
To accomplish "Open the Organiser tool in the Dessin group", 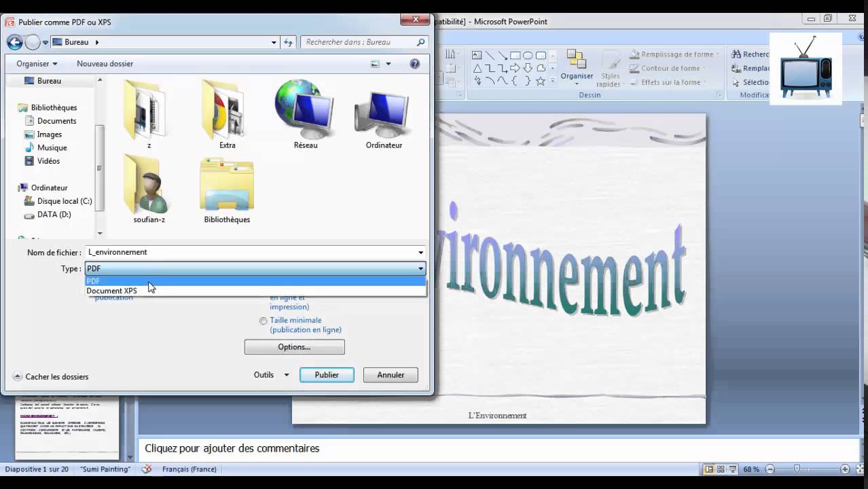I will pyautogui.click(x=577, y=66).
